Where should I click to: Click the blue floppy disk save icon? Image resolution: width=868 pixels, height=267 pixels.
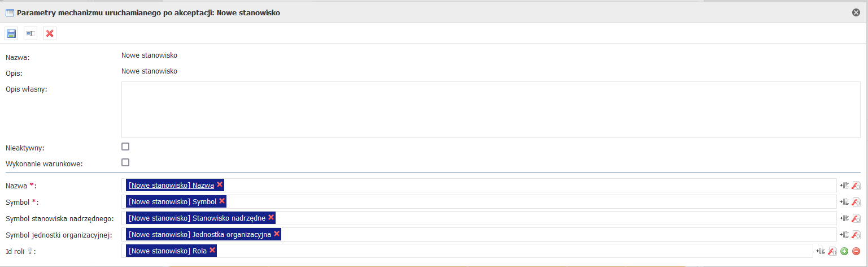(11, 34)
